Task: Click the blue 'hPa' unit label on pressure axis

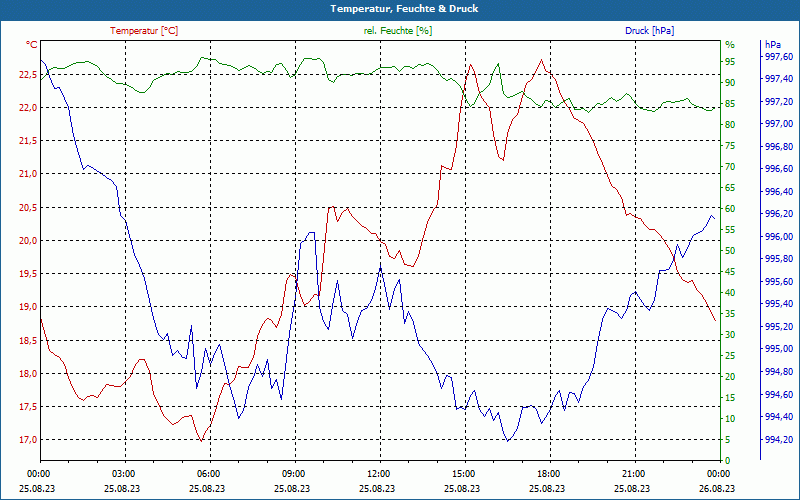Action: pos(773,45)
